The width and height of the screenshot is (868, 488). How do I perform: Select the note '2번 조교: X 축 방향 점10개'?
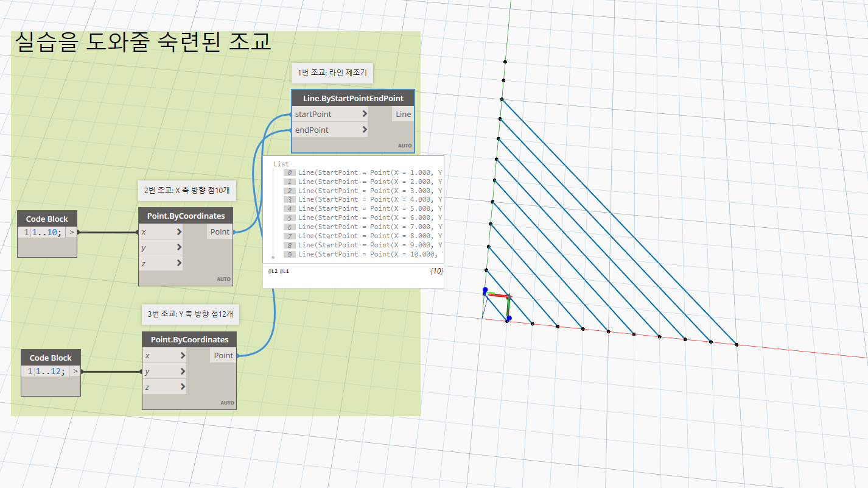pyautogui.click(x=187, y=190)
